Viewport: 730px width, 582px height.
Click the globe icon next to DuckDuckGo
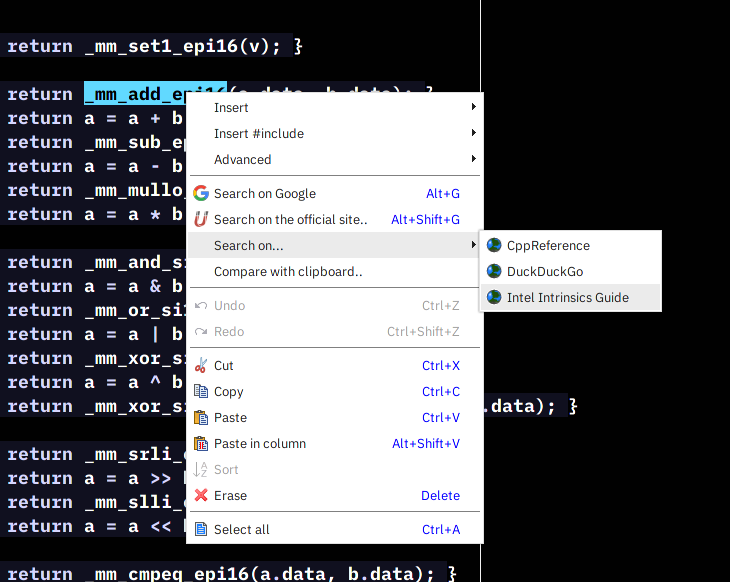click(494, 272)
